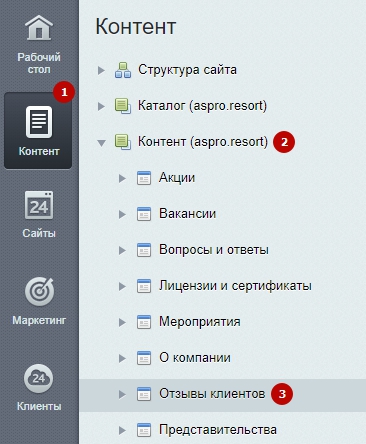This screenshot has height=444, width=366.
Task: Expand the Лицензии и сертификаты arrow
Action: point(122,286)
